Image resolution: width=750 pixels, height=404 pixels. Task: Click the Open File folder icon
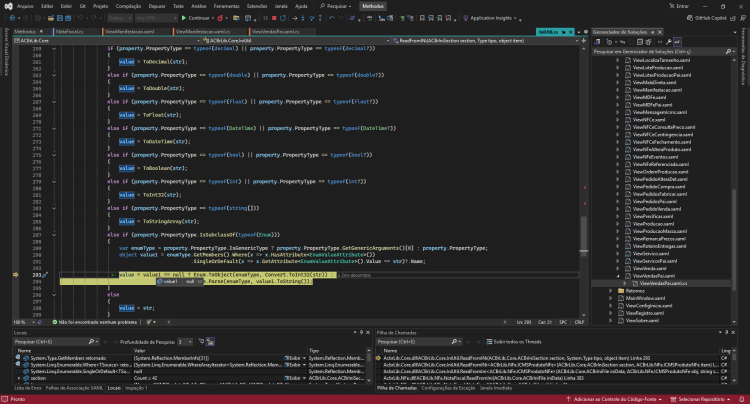[x=51, y=18]
